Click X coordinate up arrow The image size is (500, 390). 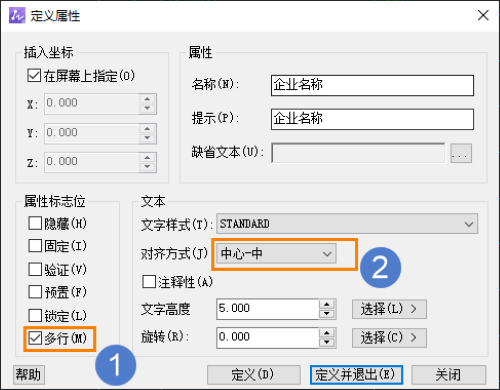pyautogui.click(x=147, y=99)
